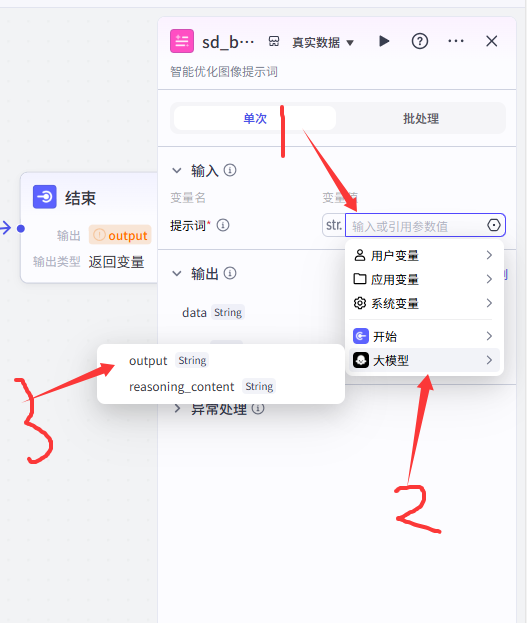Image resolution: width=527 pixels, height=623 pixels.
Task: Open help via question mark icon
Action: 420,41
